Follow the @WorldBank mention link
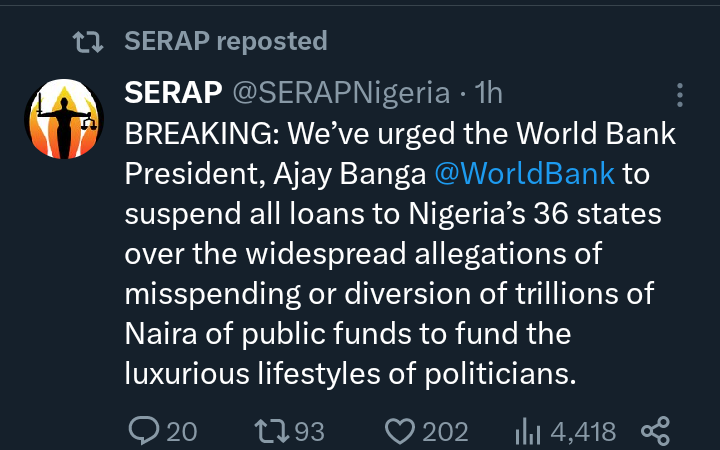 coord(524,174)
